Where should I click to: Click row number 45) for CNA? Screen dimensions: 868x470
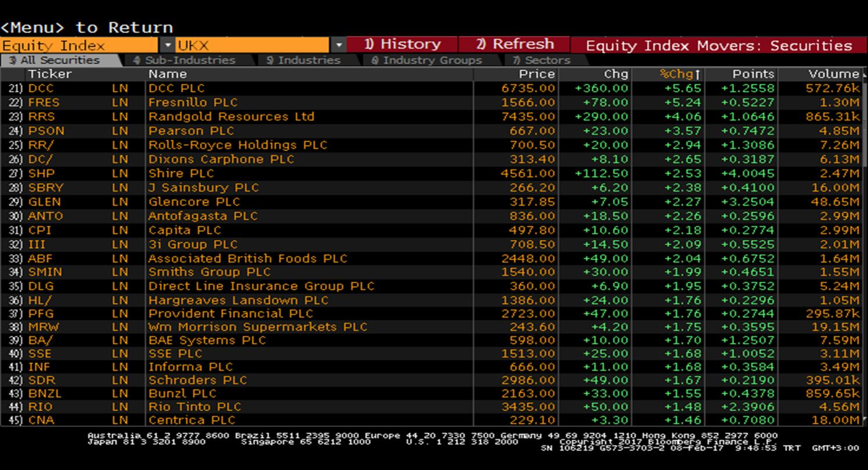(15, 420)
